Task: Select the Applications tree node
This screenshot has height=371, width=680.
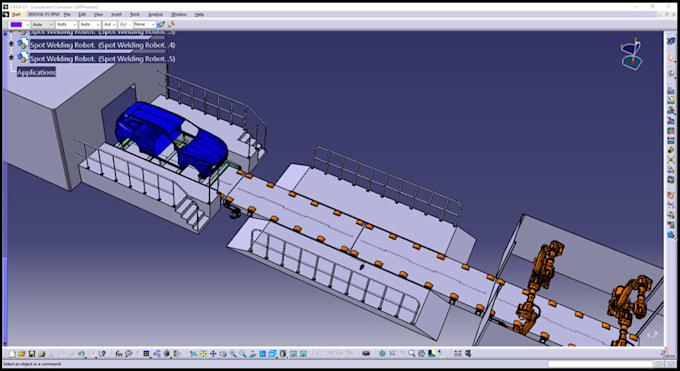Action: pyautogui.click(x=36, y=72)
